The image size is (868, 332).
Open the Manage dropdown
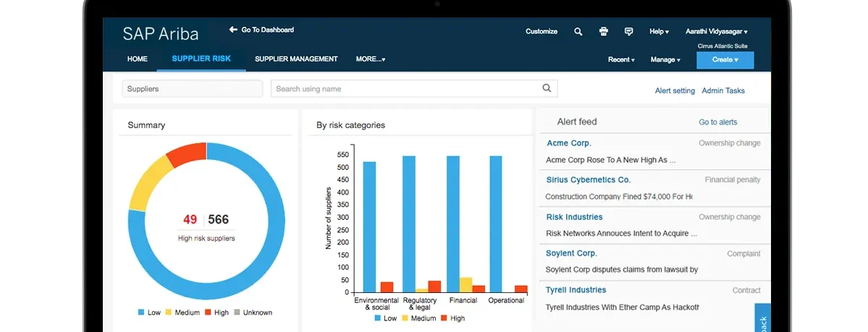[x=665, y=60]
